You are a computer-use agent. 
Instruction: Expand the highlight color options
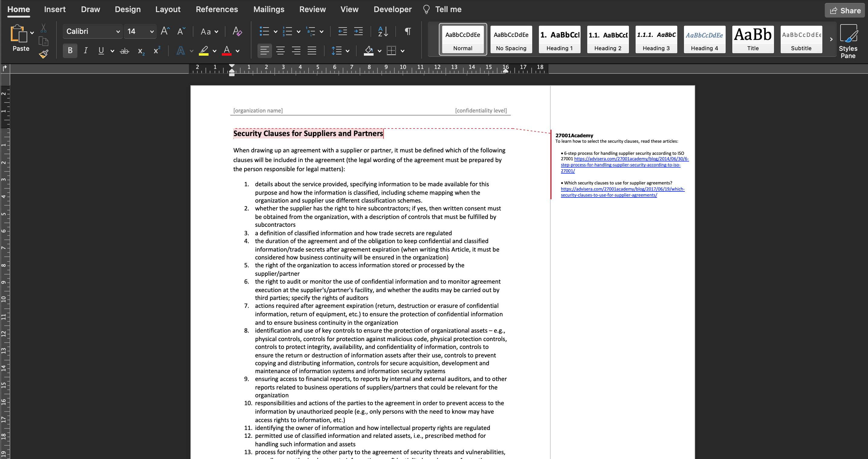(x=215, y=51)
